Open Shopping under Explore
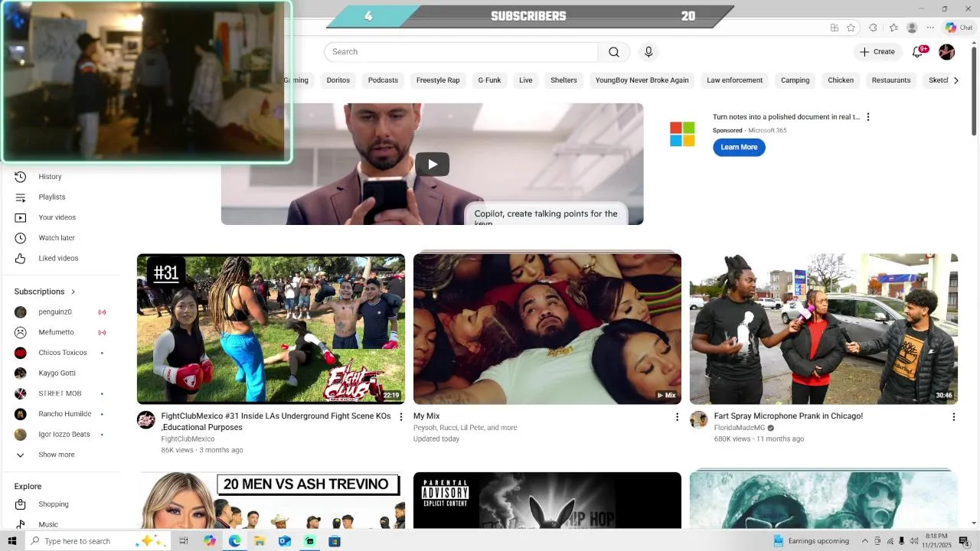 (54, 504)
